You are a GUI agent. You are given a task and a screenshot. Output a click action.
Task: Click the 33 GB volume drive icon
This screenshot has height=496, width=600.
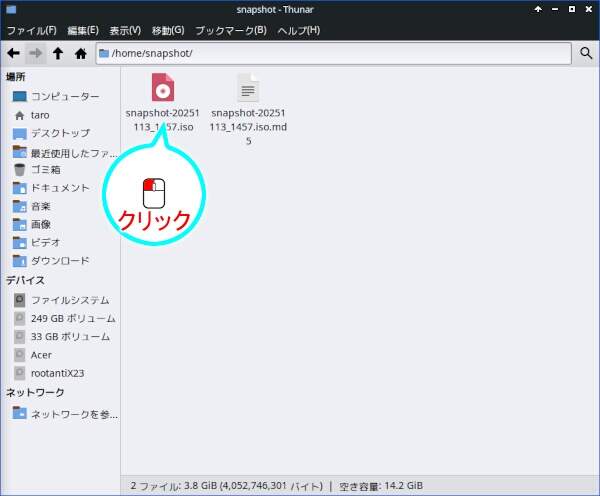pos(20,337)
